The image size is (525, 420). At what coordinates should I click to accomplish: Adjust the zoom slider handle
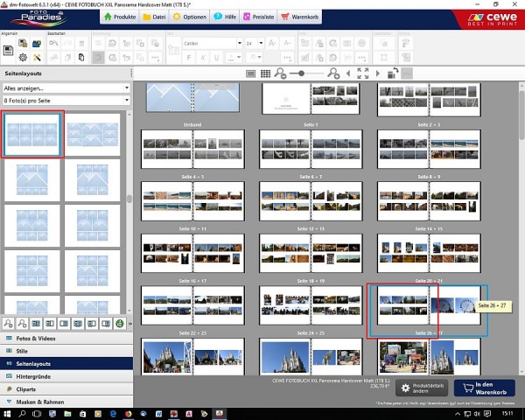tap(300, 74)
